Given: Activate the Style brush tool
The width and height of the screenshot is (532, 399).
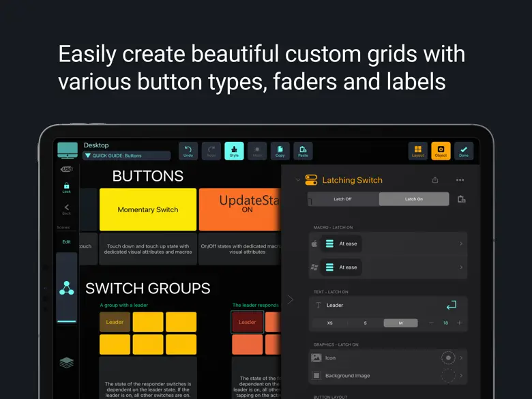Looking at the screenshot, I should pyautogui.click(x=234, y=151).
